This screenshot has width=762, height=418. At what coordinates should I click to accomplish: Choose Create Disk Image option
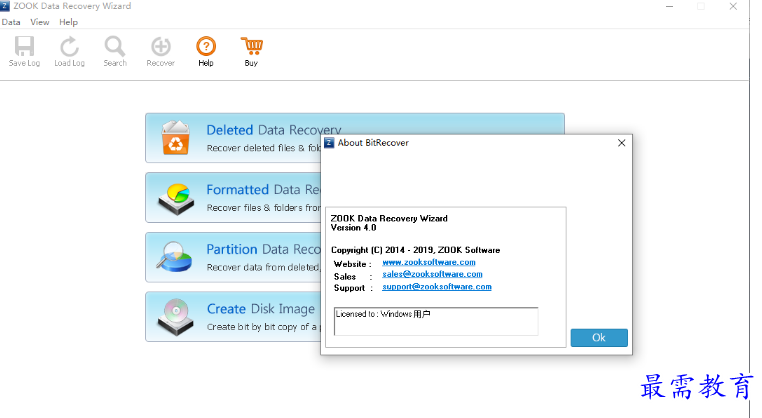point(233,317)
